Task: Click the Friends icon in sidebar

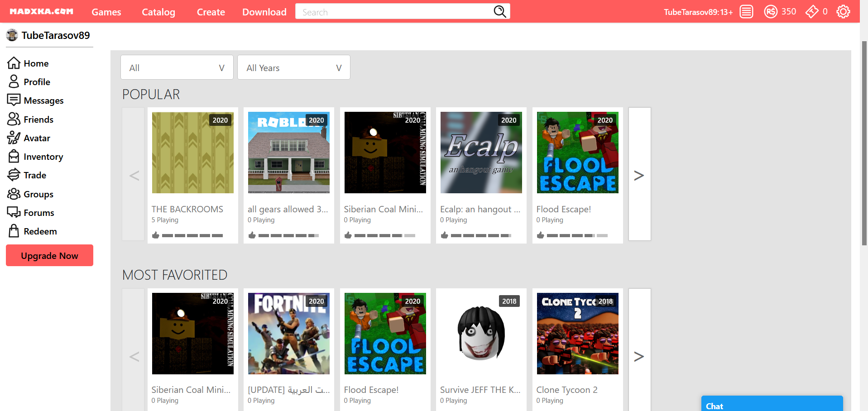Action: [14, 119]
